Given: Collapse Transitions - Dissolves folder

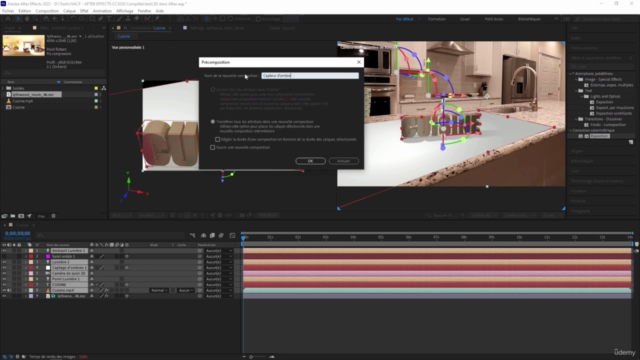Looking at the screenshot, I should coord(577,119).
